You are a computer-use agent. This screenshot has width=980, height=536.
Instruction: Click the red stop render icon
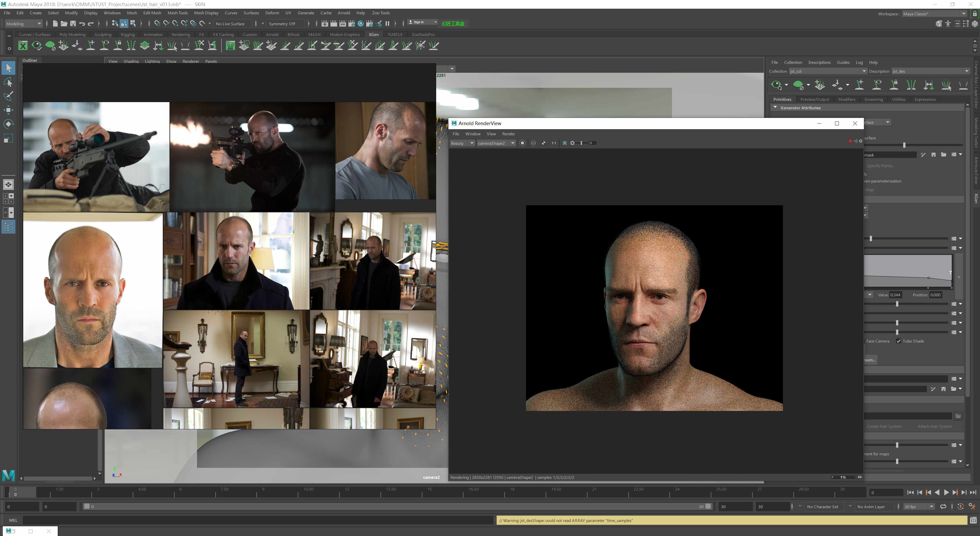850,141
